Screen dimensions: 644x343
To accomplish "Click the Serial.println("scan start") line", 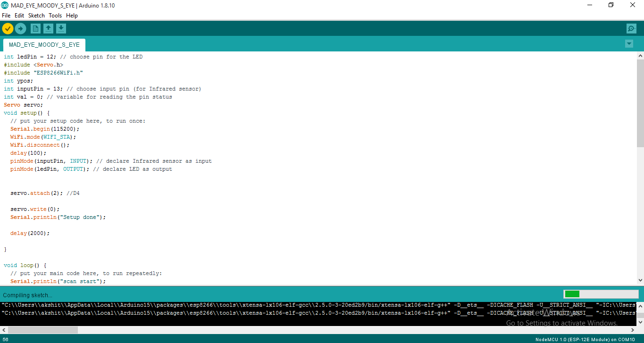I will click(58, 281).
